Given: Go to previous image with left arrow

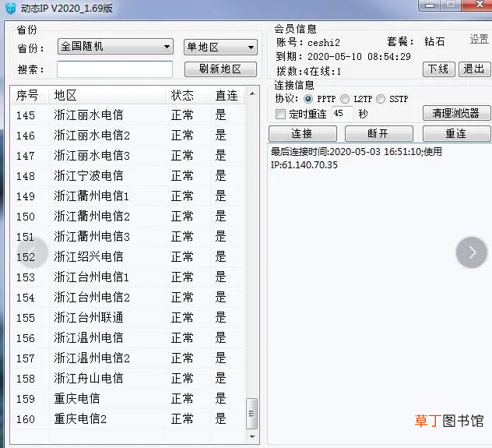Looking at the screenshot, I should coord(33,252).
